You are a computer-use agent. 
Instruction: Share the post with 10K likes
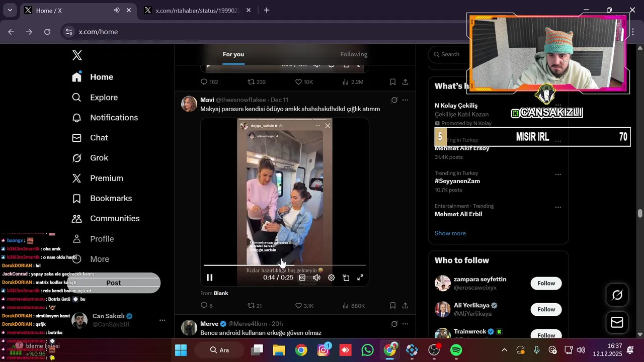[x=405, y=82]
